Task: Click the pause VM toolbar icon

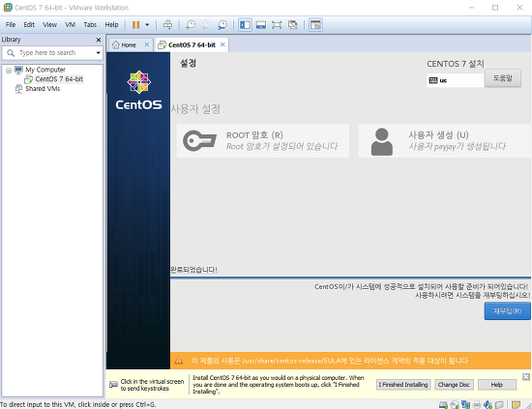Action: 135,25
